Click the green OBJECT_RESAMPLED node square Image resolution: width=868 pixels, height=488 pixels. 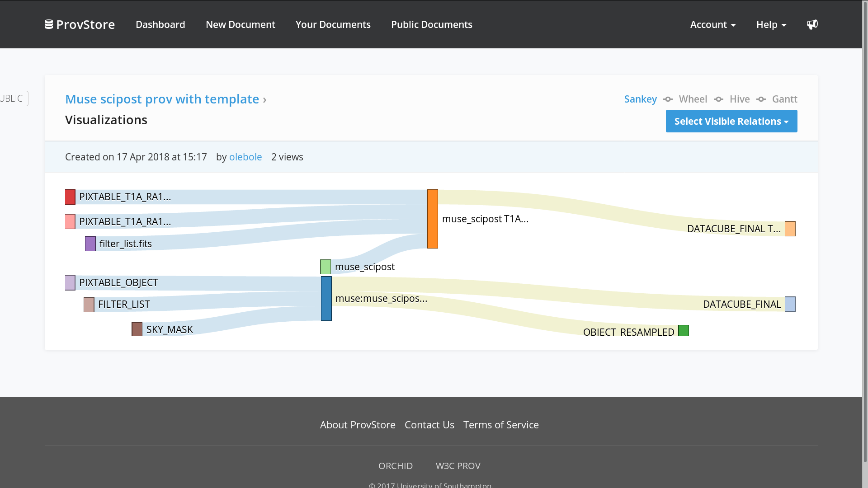pyautogui.click(x=684, y=331)
